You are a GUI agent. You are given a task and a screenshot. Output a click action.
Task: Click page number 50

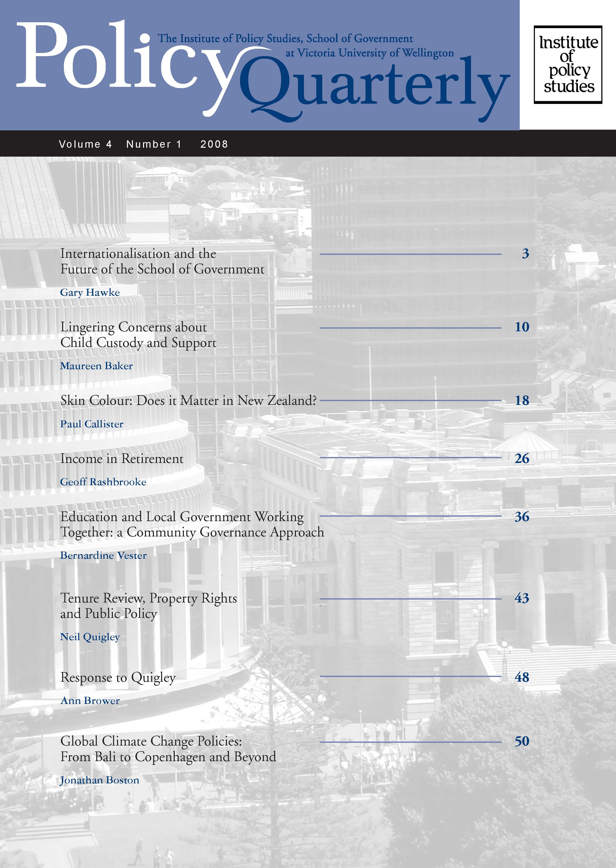pyautogui.click(x=522, y=741)
